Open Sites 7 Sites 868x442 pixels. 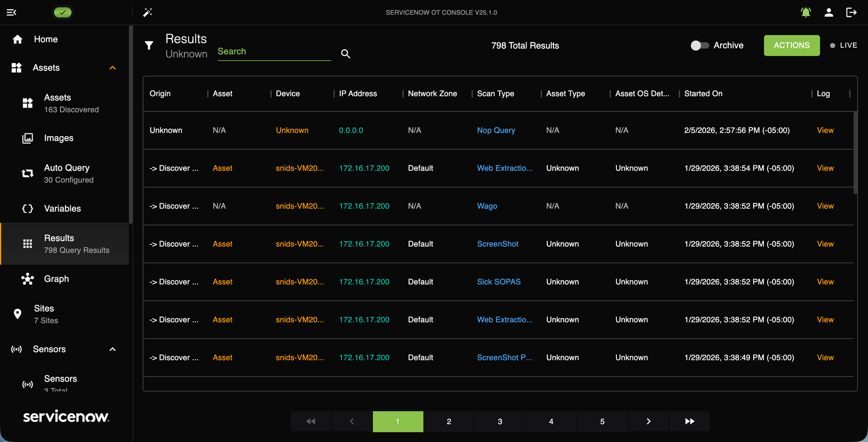pos(64,314)
